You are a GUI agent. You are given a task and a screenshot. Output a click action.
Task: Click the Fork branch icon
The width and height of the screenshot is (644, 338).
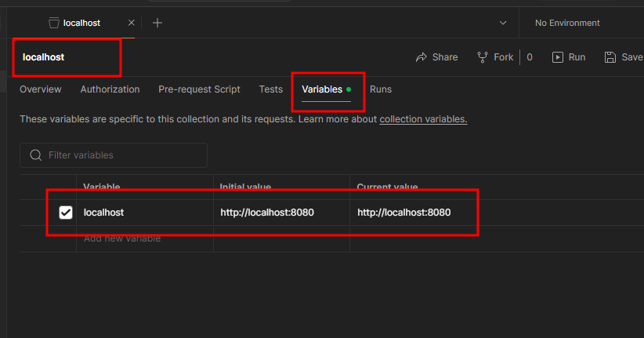click(483, 57)
